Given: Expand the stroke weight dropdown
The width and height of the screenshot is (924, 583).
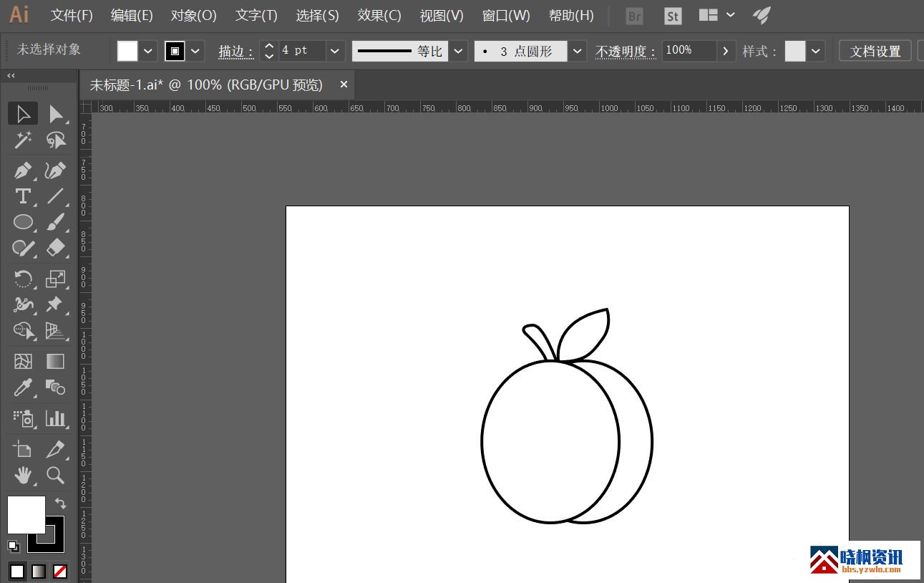Looking at the screenshot, I should tap(334, 51).
